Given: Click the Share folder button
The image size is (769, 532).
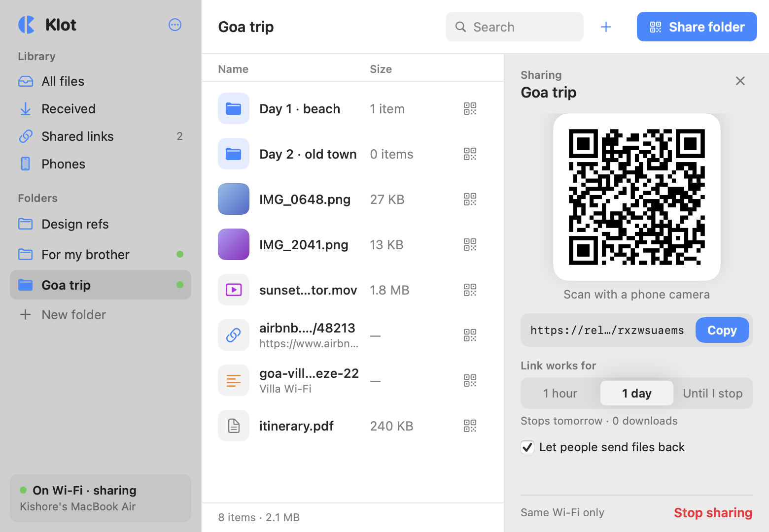Looking at the screenshot, I should [x=697, y=27].
